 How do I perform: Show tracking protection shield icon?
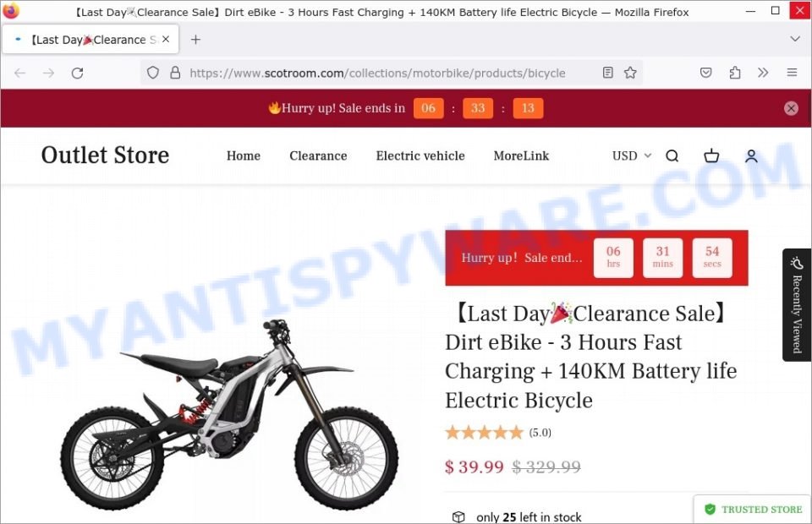[153, 73]
